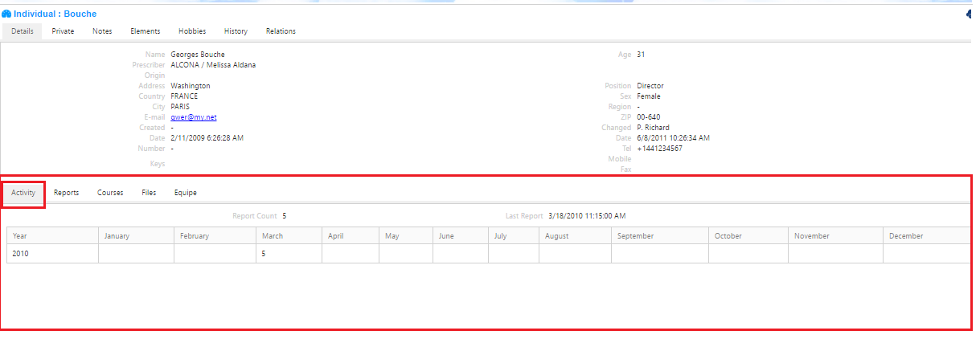Click the Year column header
Image resolution: width=980 pixels, height=347 pixels.
pyautogui.click(x=20, y=236)
